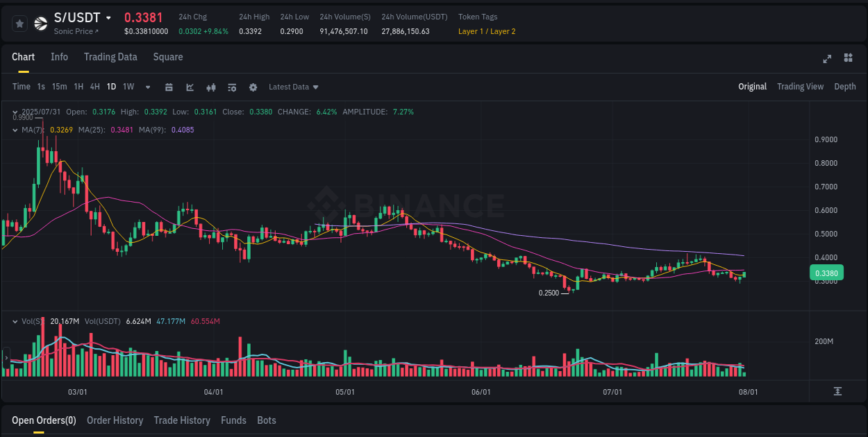This screenshot has width=868, height=437.
Task: Open the Order History tab
Action: [115, 420]
